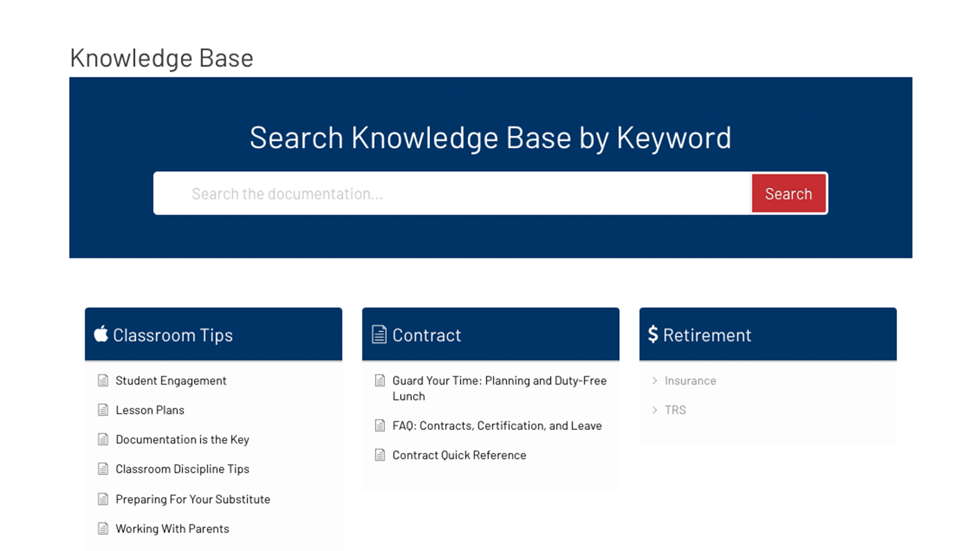The width and height of the screenshot is (980, 551).
Task: Open the Classroom Tips category heading
Action: [x=172, y=335]
